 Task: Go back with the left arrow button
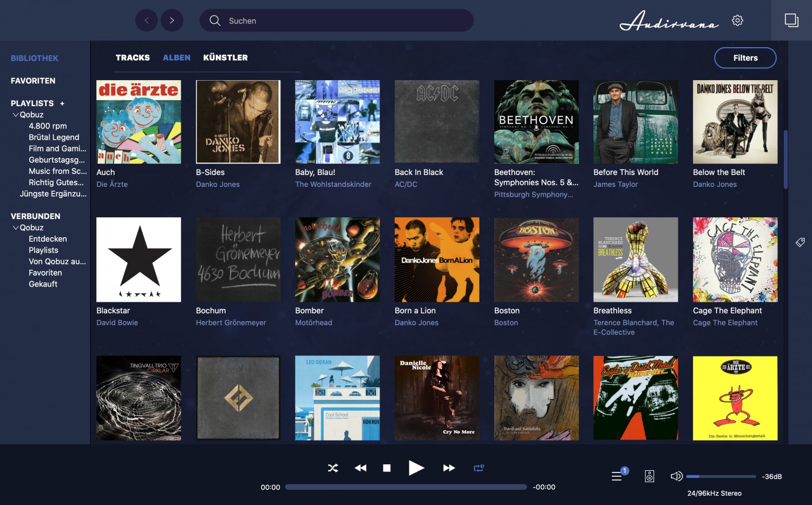click(146, 21)
